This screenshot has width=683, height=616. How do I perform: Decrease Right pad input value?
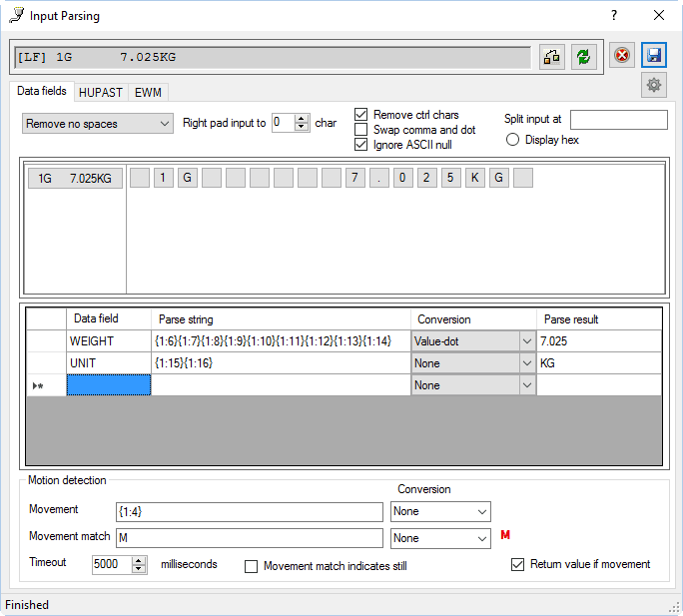301,127
